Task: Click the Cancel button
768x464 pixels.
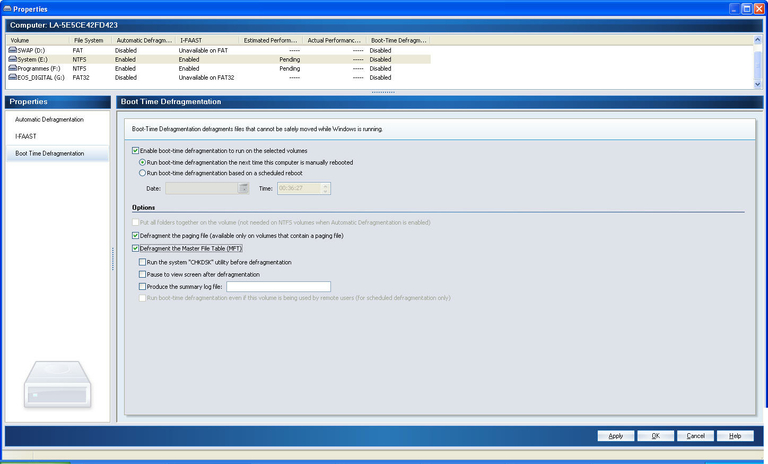Action: (696, 436)
